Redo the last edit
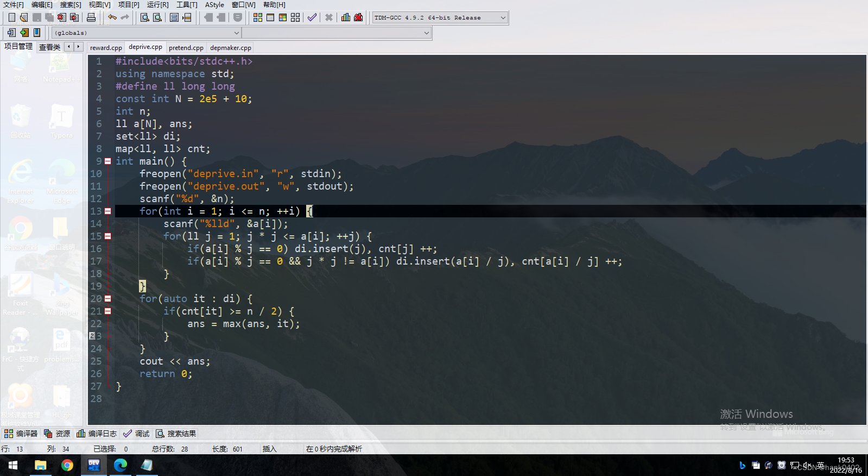The width and height of the screenshot is (868, 476). 125,17
